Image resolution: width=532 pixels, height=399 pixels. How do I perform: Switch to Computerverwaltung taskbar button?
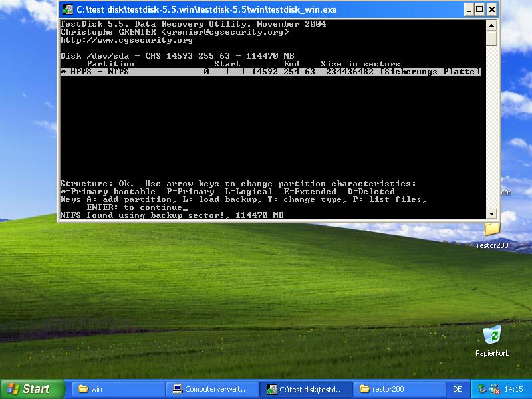(x=212, y=389)
